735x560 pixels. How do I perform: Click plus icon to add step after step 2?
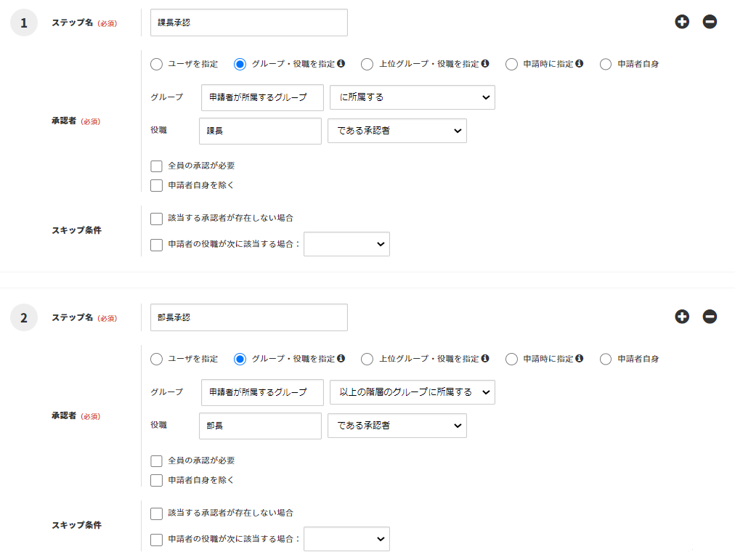[x=682, y=317]
